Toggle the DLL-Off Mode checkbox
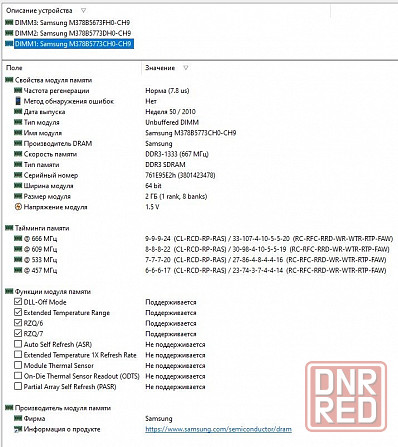This screenshot has width=398, height=447. 18,302
